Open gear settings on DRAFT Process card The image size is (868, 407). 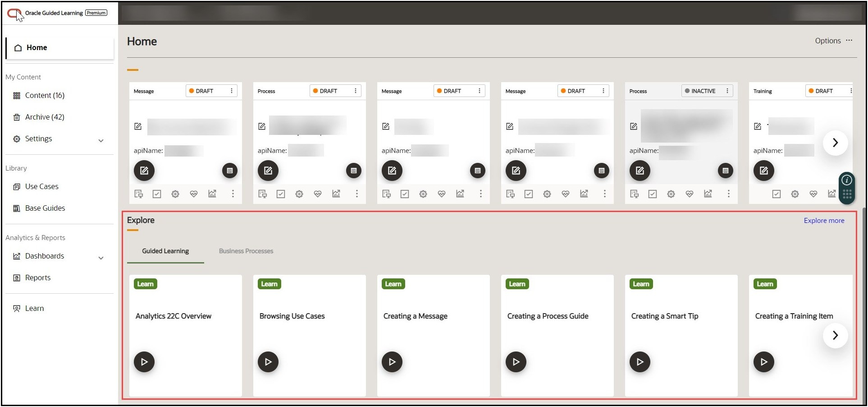299,194
